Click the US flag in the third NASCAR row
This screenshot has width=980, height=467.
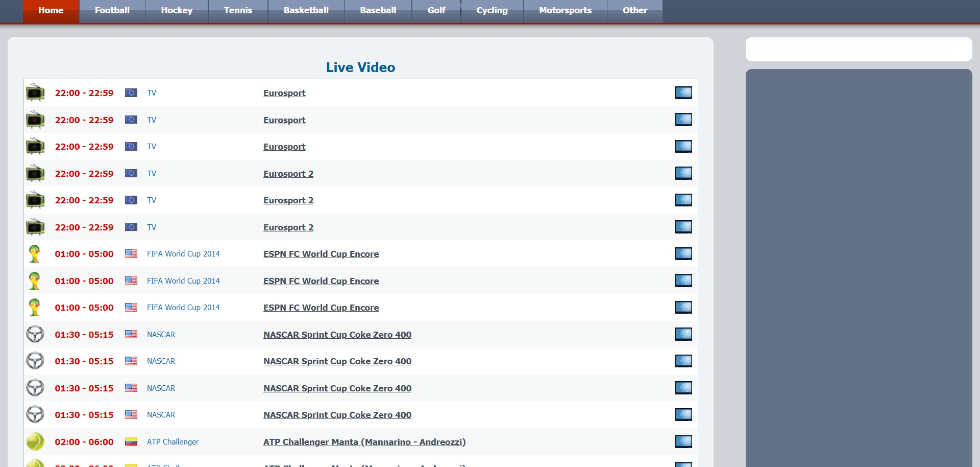pos(131,388)
